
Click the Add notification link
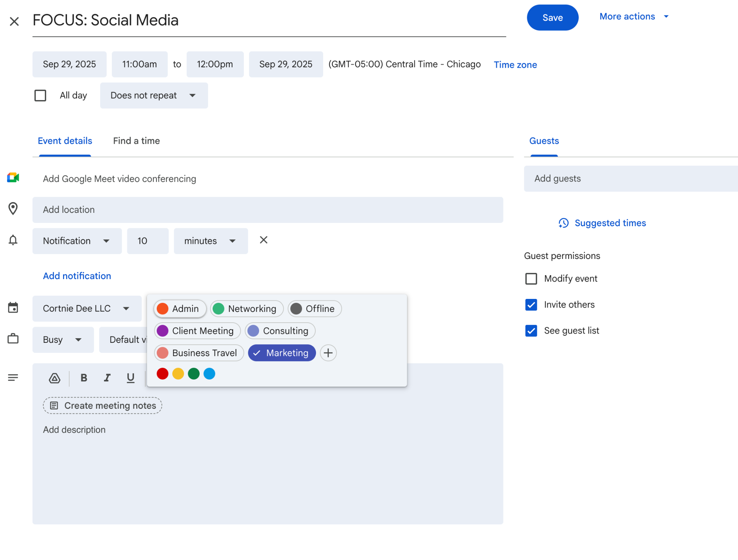(77, 276)
